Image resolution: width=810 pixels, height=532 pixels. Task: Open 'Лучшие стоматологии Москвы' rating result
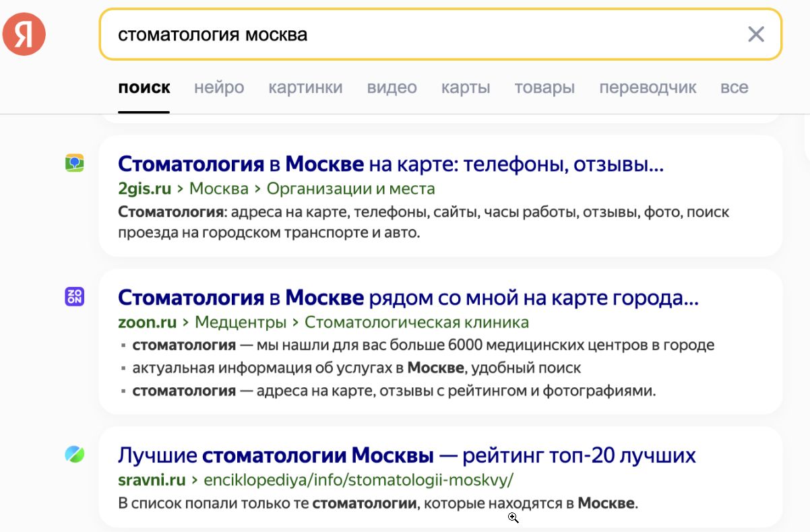[407, 456]
